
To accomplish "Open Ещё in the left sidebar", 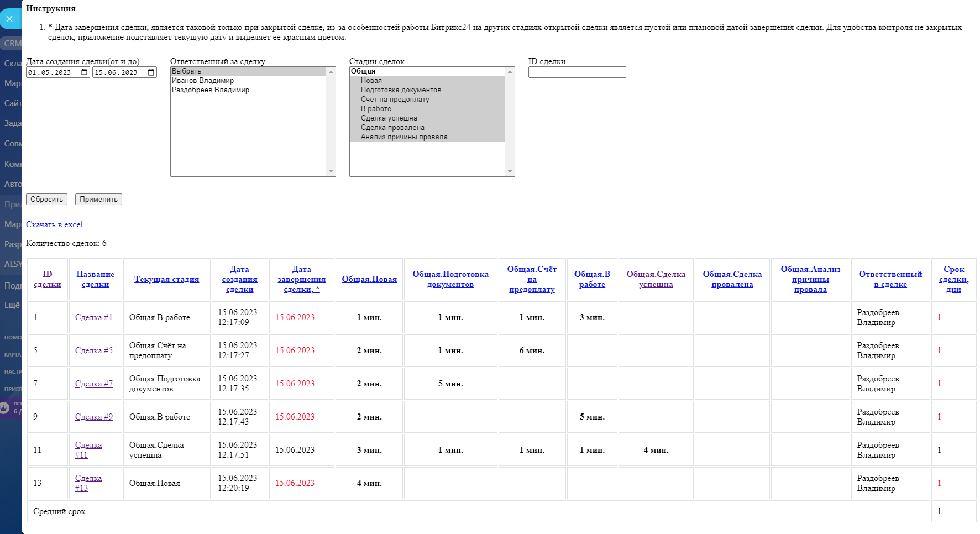I will 12,305.
